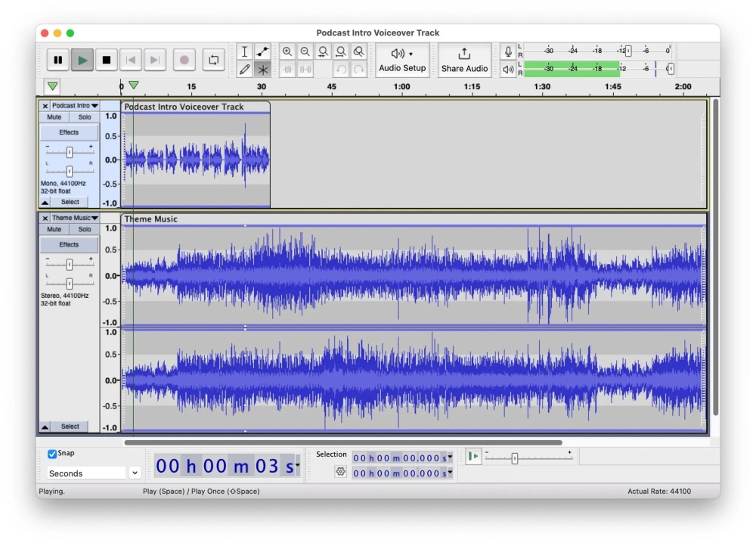Screen dimensions: 756x546
Task: Click the Zoom Out magnifier icon
Action: [x=305, y=51]
